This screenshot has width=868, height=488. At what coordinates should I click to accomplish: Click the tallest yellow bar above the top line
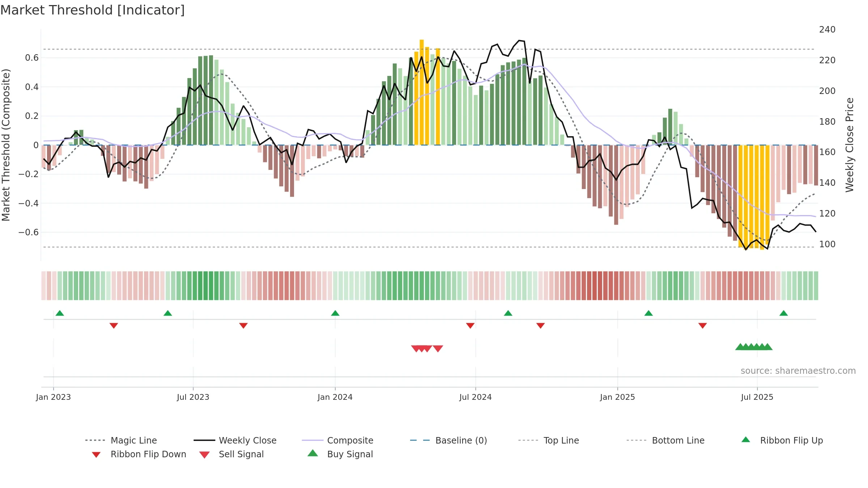422,92
